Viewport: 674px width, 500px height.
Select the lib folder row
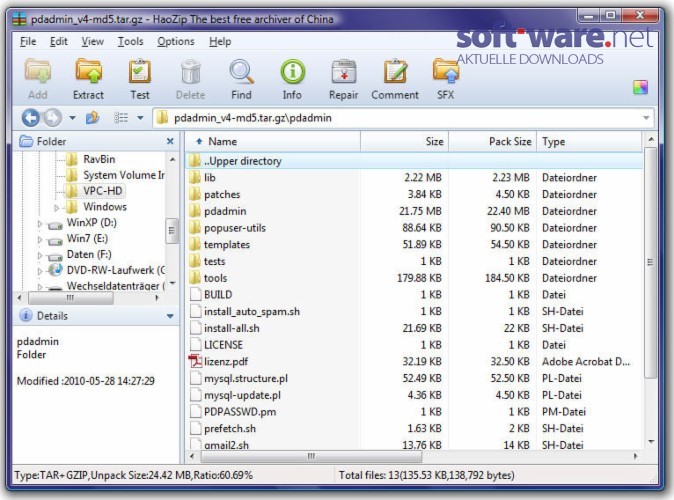coord(414,178)
